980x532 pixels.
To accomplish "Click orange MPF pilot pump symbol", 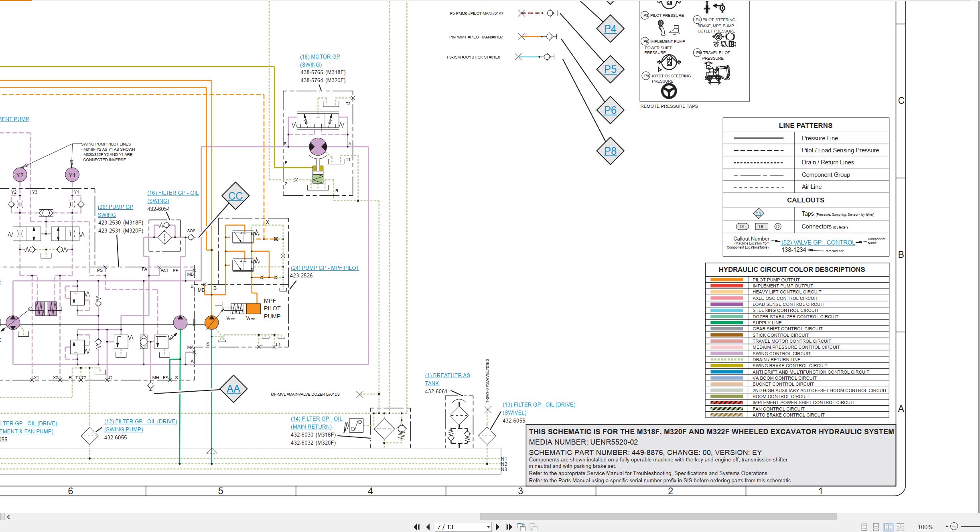I will coord(211,322).
